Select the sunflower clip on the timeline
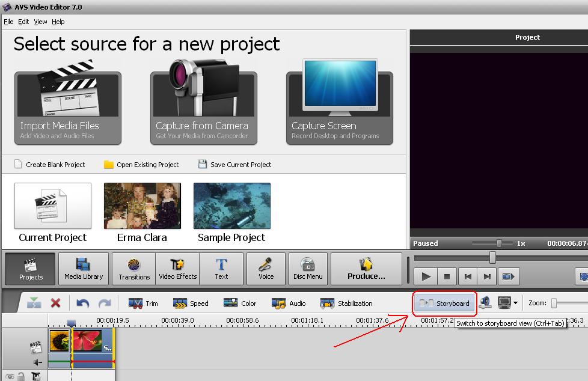Screen dimensions: 588x381 pos(60,340)
